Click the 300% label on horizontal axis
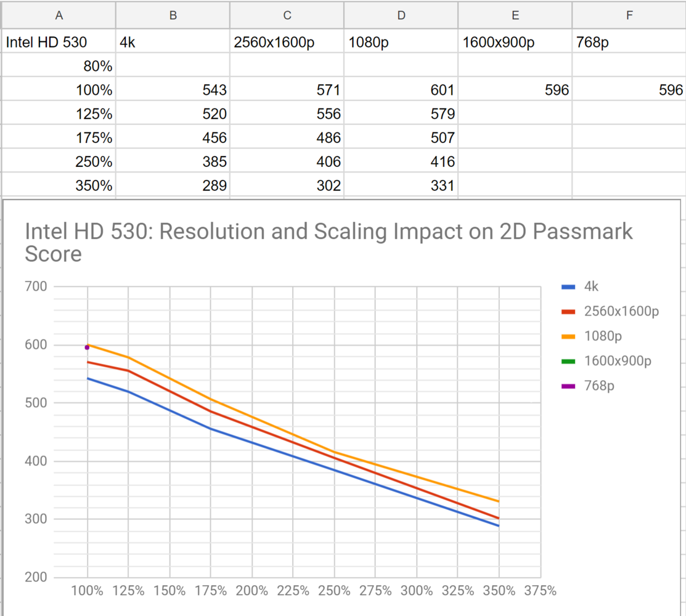 pos(417,591)
